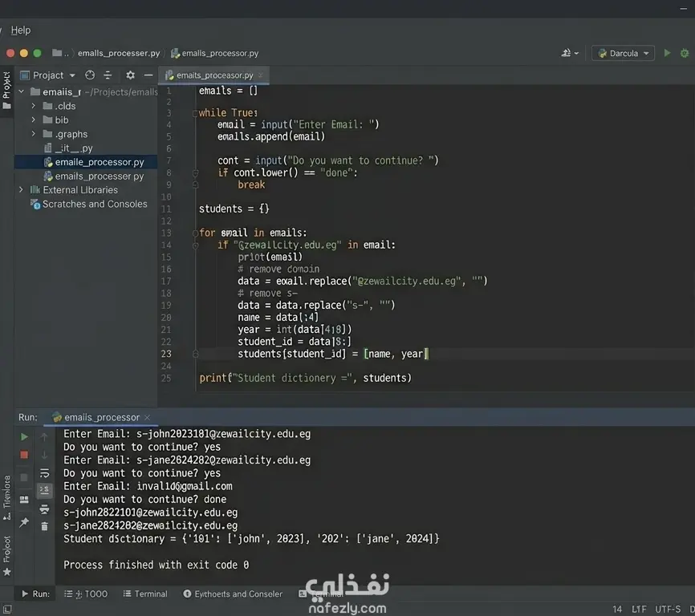695x616 pixels.
Task: Select emaile_processor.py in project tree
Action: [x=86, y=162]
